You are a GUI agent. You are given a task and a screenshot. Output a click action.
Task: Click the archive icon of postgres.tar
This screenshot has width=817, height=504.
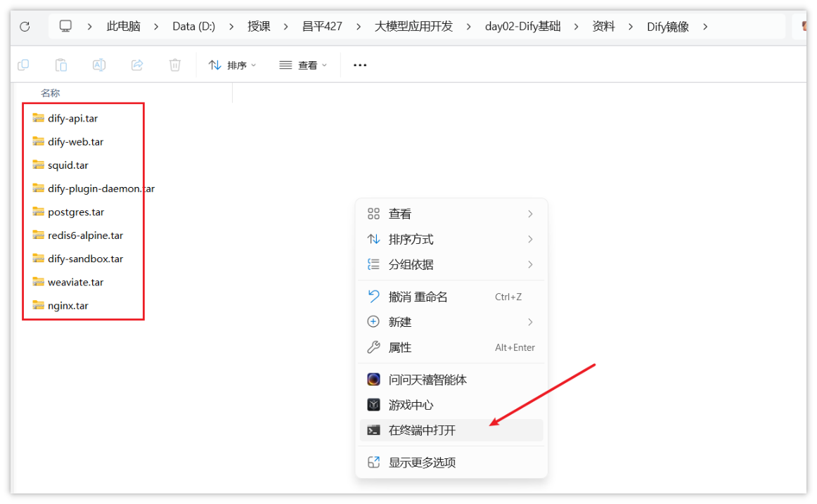tap(38, 212)
